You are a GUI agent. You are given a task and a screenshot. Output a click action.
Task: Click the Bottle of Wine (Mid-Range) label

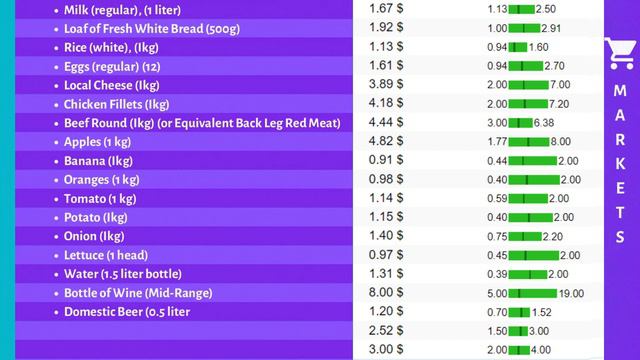coord(138,293)
